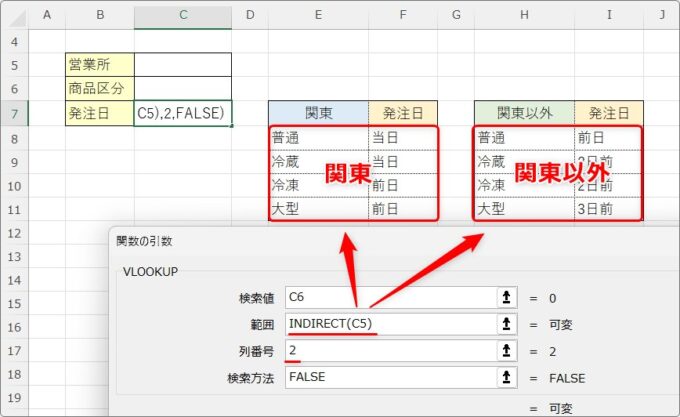
Task: Click the 範囲 input with INDIRECT(C5)
Action: (x=390, y=324)
